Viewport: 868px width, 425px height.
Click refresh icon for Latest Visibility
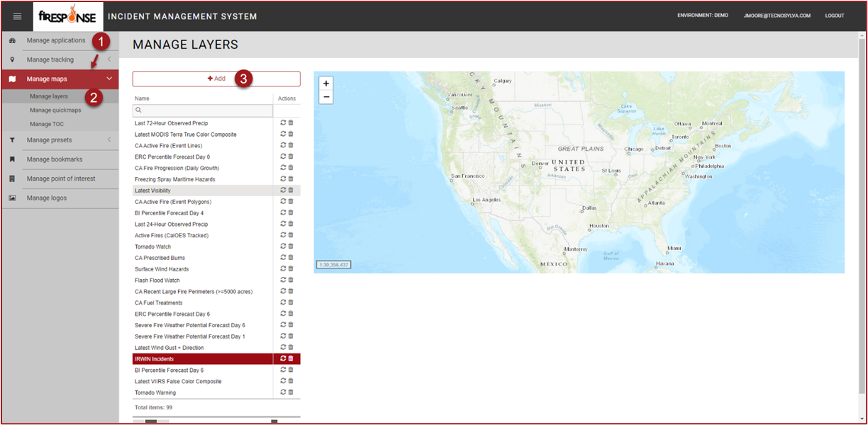pyautogui.click(x=283, y=190)
